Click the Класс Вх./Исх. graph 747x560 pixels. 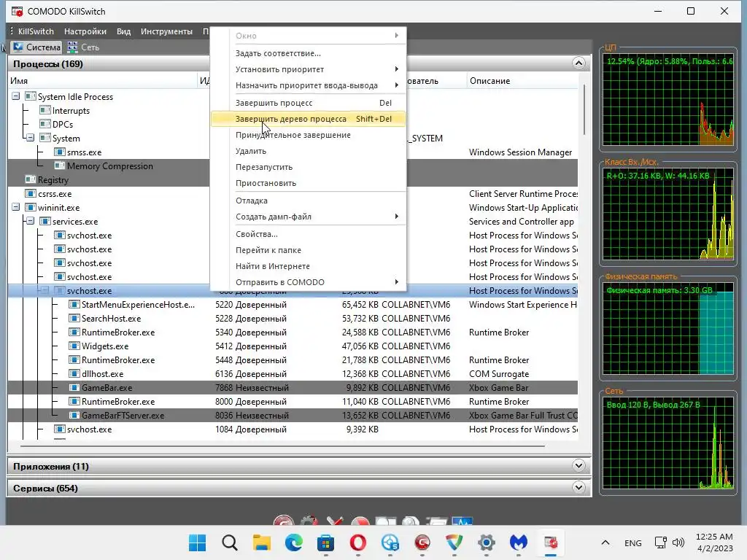point(668,214)
